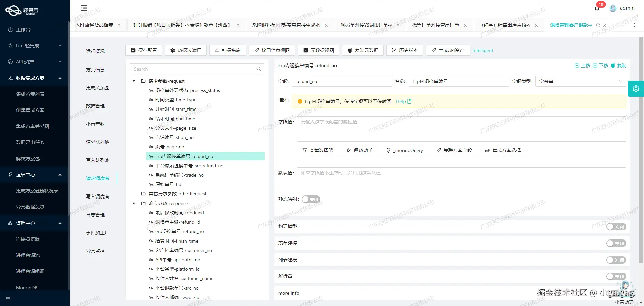
Task: Collapse the 响应参数-response tree node
Action: (x=133, y=203)
